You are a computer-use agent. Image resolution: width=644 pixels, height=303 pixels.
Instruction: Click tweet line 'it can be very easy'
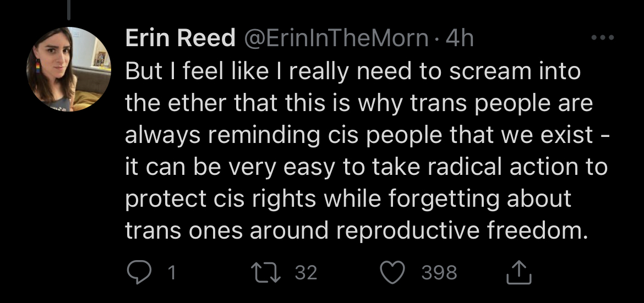point(367,167)
